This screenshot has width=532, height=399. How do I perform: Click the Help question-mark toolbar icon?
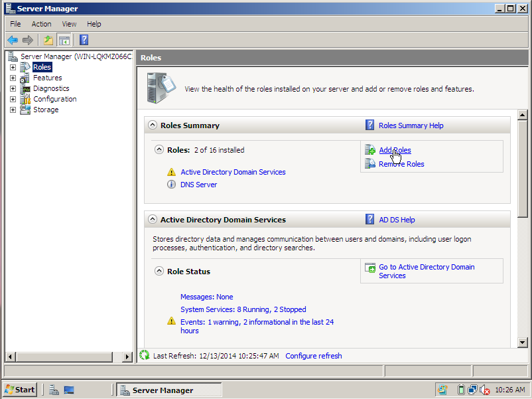click(x=84, y=40)
